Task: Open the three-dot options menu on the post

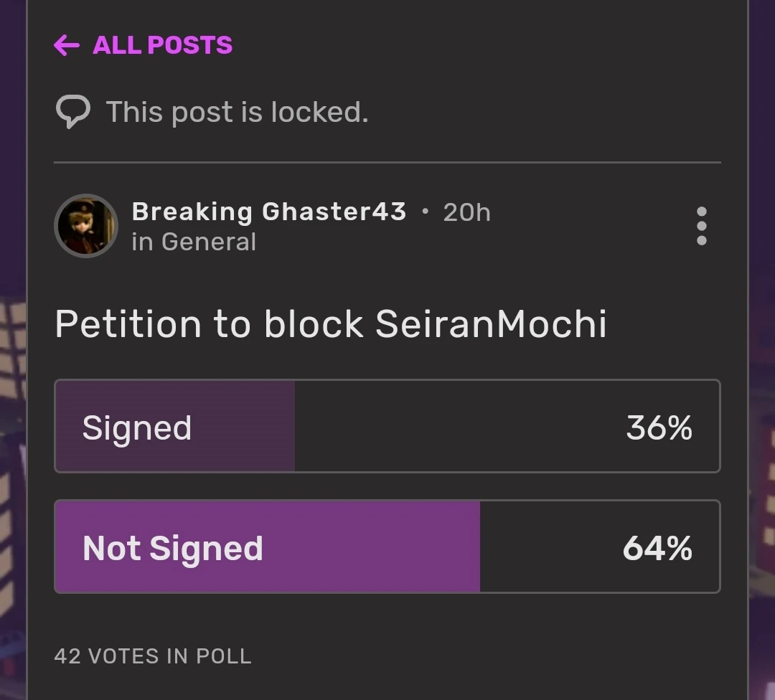Action: click(x=701, y=225)
